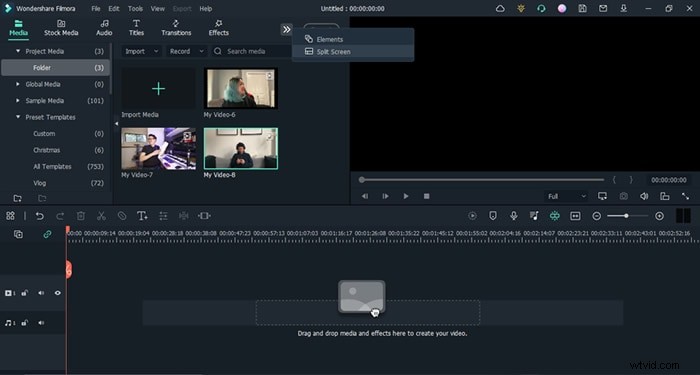Viewport: 700px width, 375px height.
Task: Expand preview to fullscreen
Action: (685, 196)
